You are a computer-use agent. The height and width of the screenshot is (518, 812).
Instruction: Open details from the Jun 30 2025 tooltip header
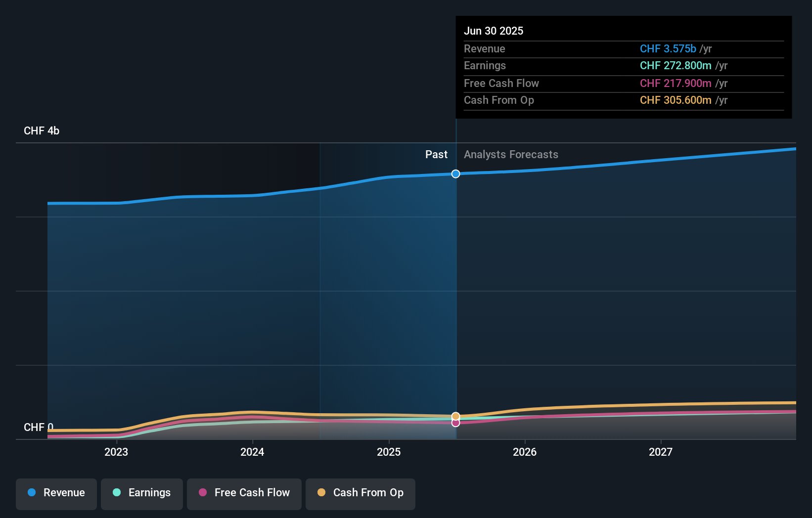494,31
